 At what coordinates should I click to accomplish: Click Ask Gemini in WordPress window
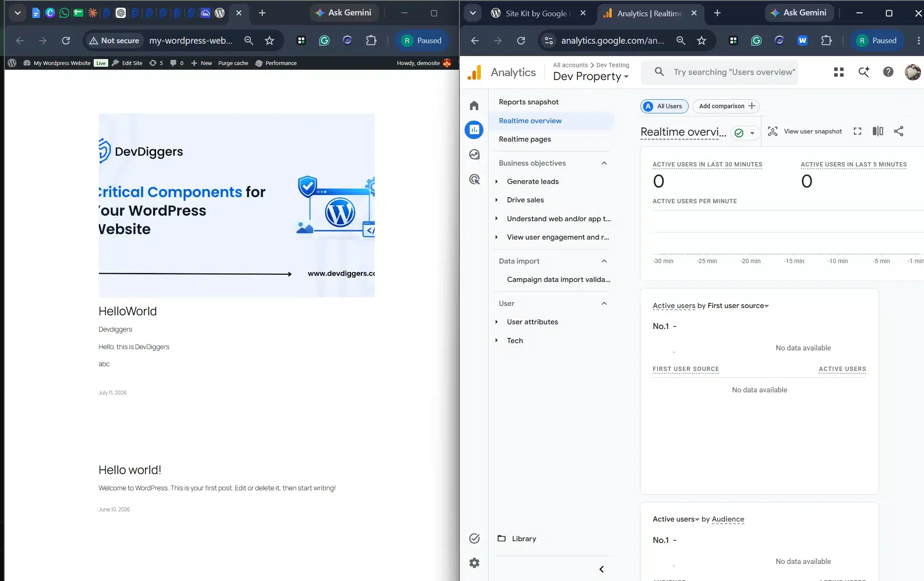[344, 13]
